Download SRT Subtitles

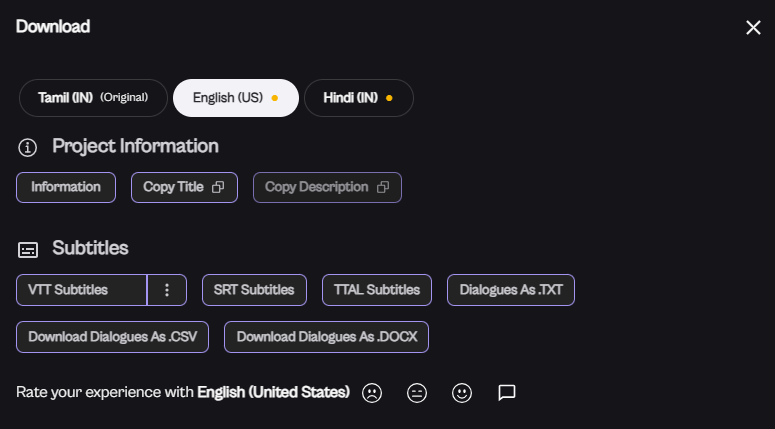(254, 290)
